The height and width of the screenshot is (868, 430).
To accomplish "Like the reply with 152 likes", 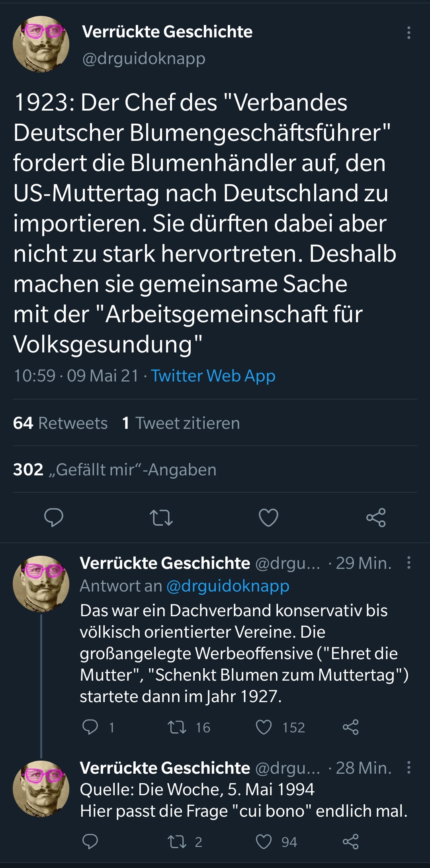I will pos(264,727).
